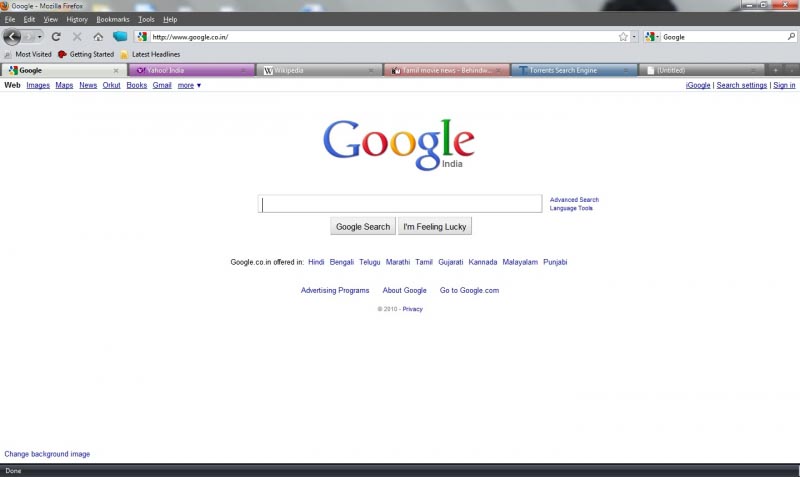800x477 pixels.
Task: Follow the Go to Google.com link
Action: pyautogui.click(x=469, y=290)
